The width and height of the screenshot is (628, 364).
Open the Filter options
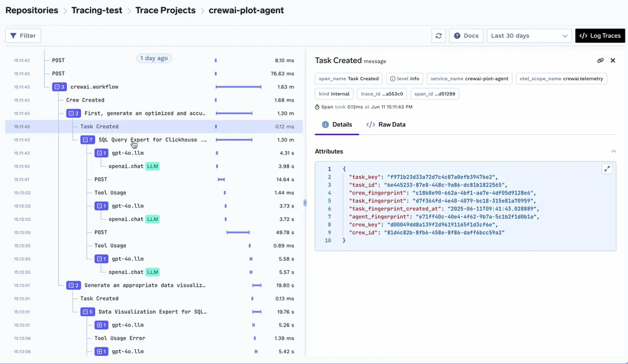[22, 35]
